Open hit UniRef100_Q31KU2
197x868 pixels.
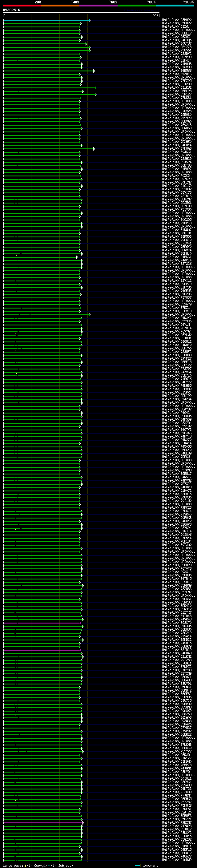[x=177, y=88]
